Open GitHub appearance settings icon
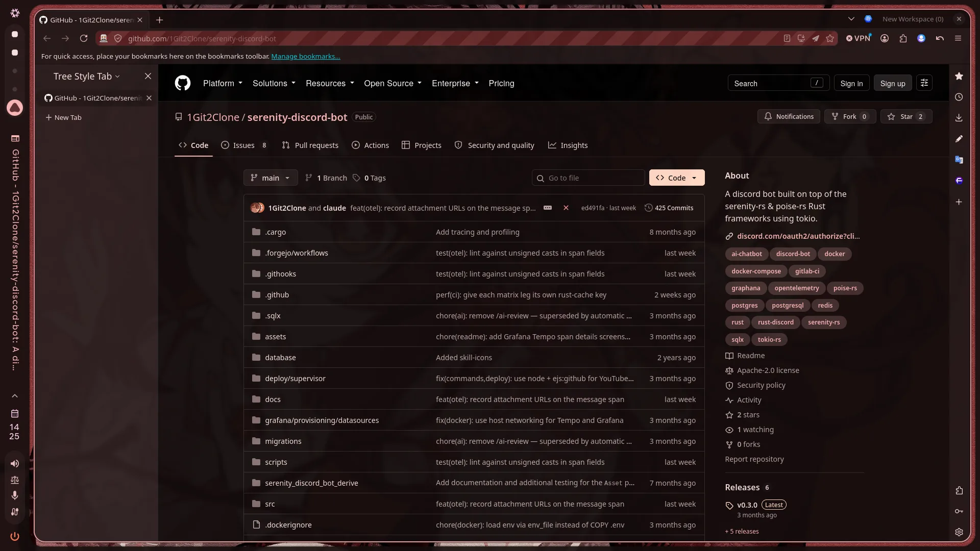This screenshot has width=980, height=551. point(924,83)
